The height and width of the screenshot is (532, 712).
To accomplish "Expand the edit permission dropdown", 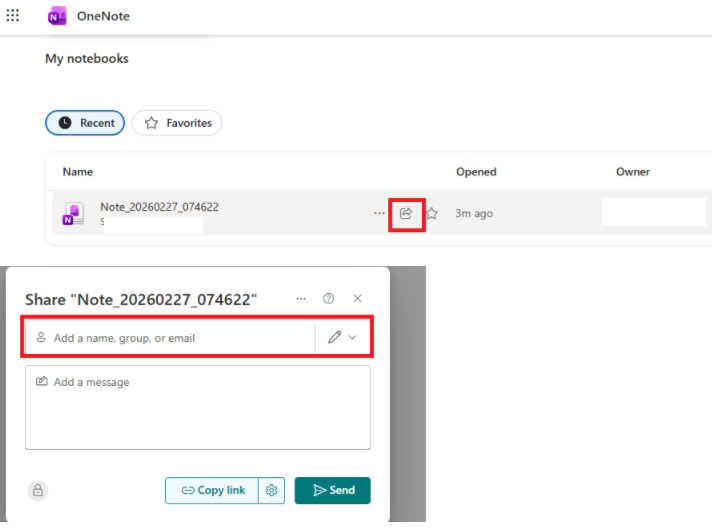I will click(352, 337).
